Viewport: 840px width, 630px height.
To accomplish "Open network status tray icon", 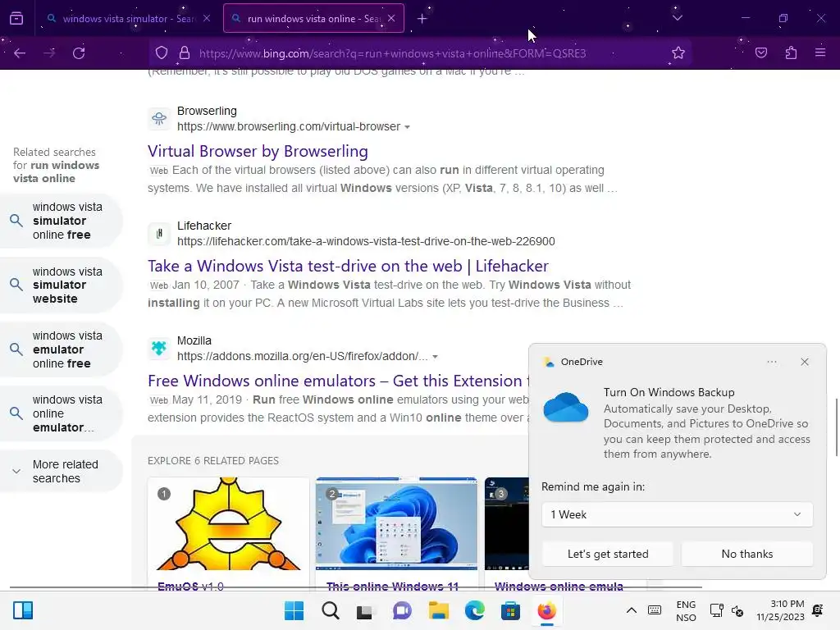I will 716,610.
